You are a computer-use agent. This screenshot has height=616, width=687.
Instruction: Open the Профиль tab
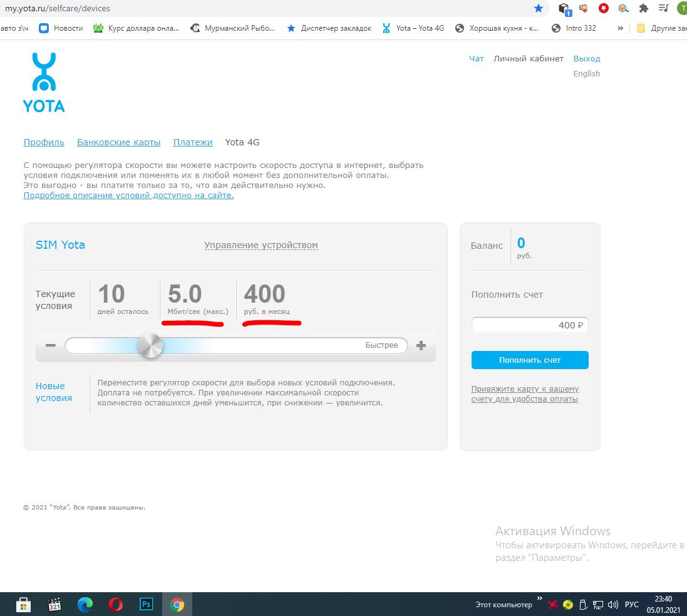44,142
